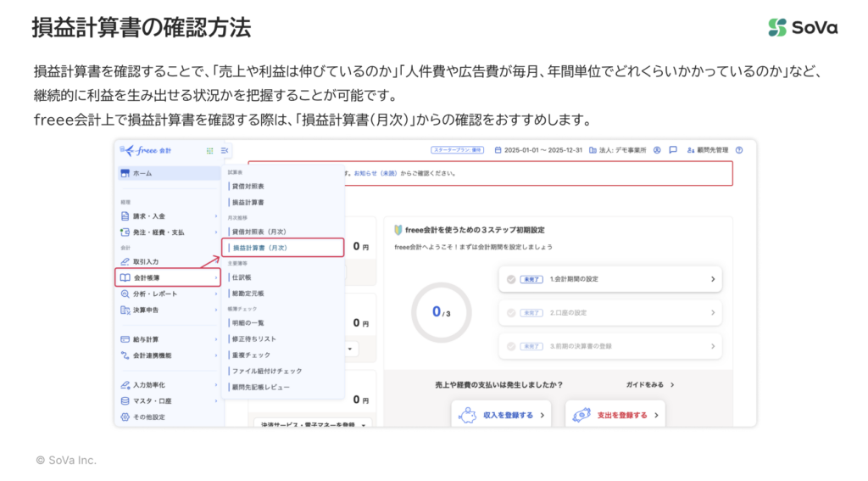This screenshot has width=868, height=481.
Task: Click the その他設定 gear icon
Action: point(125,417)
